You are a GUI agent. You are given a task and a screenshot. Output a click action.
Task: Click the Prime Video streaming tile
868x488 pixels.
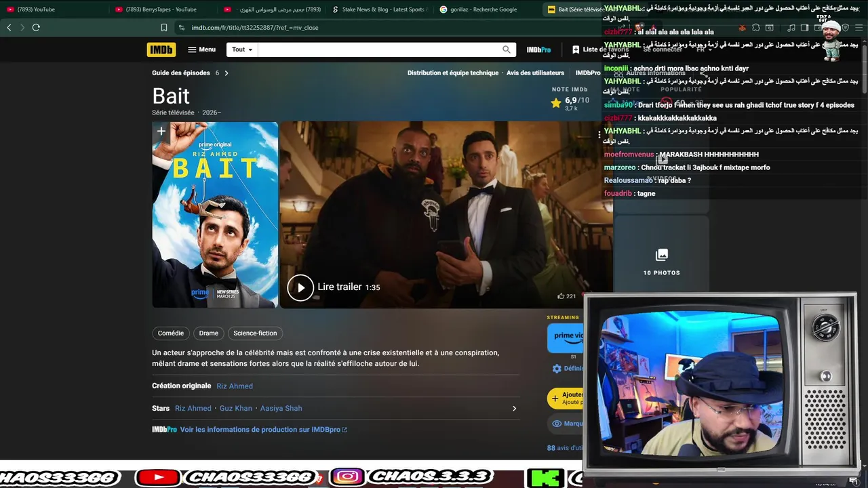click(x=566, y=338)
